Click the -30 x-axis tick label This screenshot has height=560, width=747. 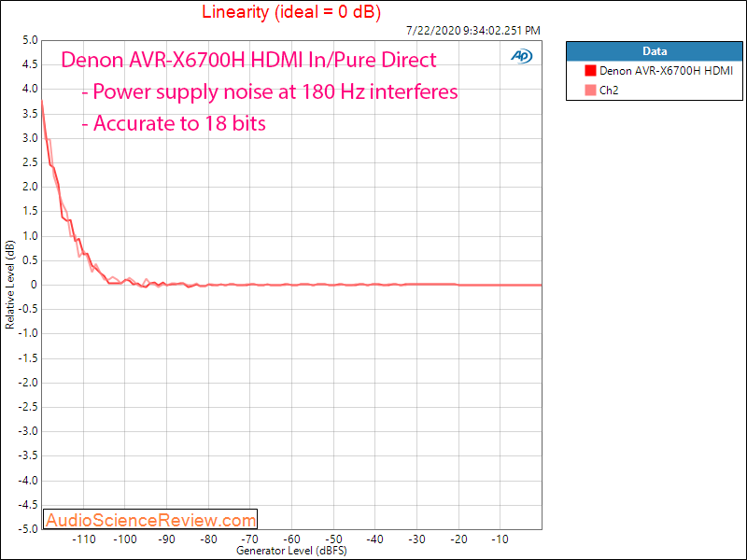pyautogui.click(x=416, y=539)
